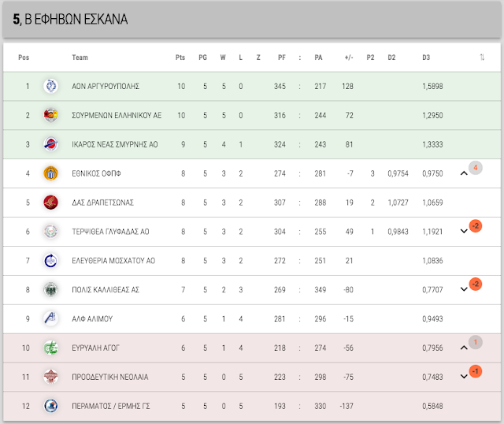Expand the up chevron for ΕΥΡΥΑΛΗ ΑΓΟΓ
The width and height of the screenshot is (504, 424).
464,348
